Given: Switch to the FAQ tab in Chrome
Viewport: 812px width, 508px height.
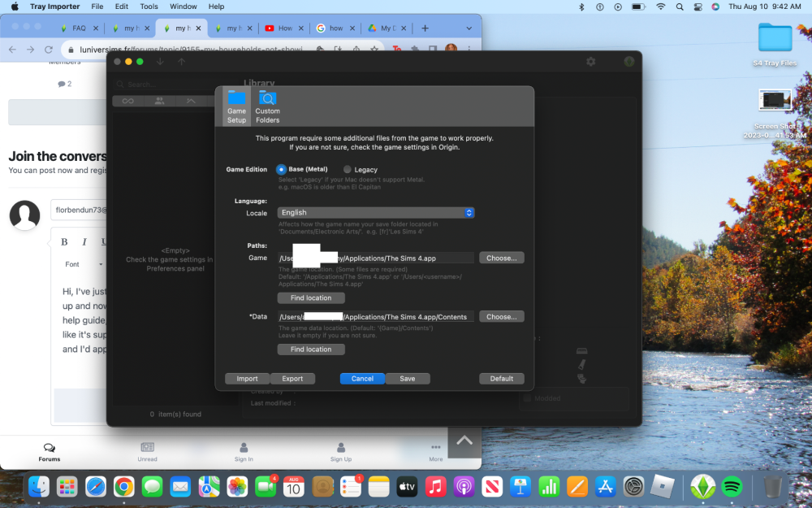Looking at the screenshot, I should (79, 28).
